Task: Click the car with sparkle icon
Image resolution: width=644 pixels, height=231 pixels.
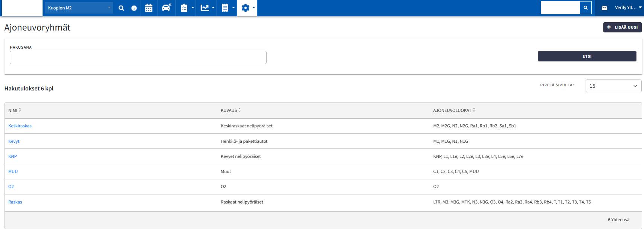Action: point(166,8)
